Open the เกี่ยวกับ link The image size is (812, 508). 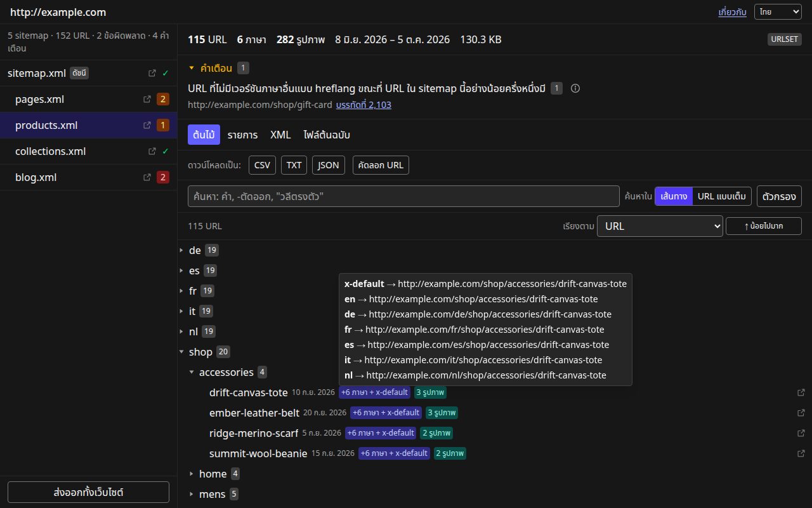coord(732,12)
